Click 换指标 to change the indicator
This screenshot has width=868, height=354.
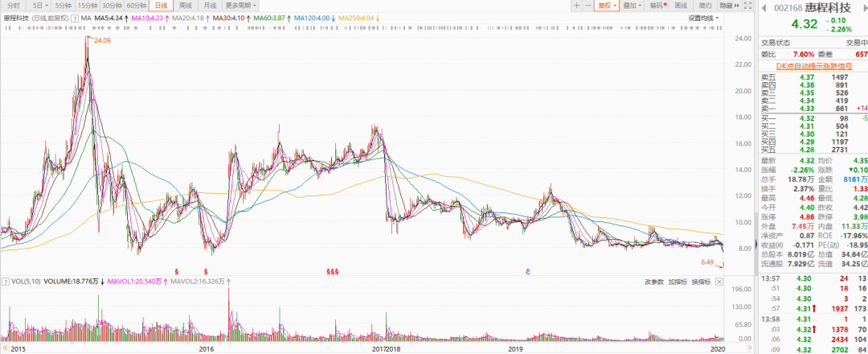[x=702, y=282]
